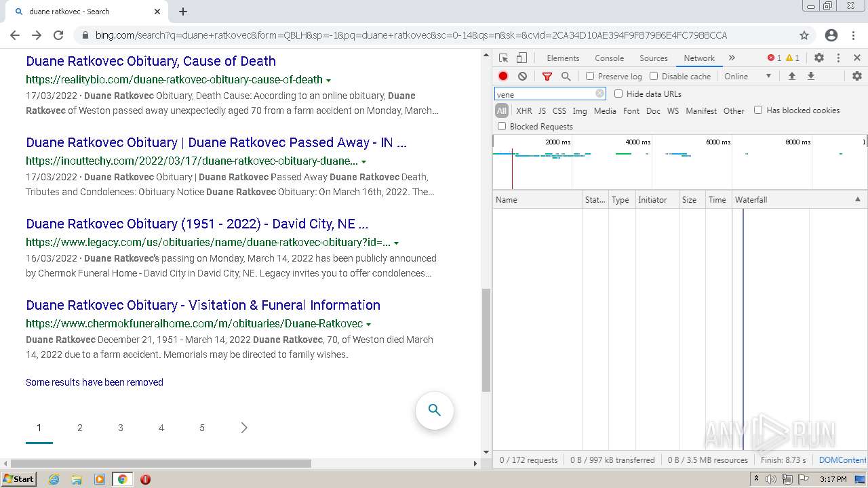Click the errors count badge
868x488 pixels.
[x=774, y=58]
